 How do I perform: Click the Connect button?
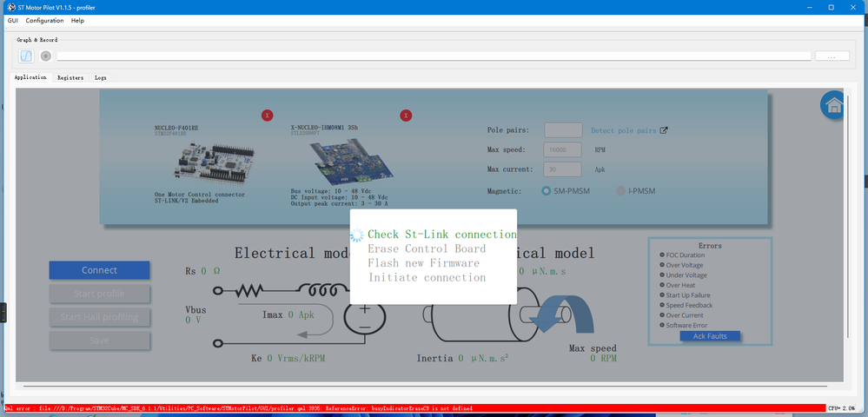[x=100, y=270]
